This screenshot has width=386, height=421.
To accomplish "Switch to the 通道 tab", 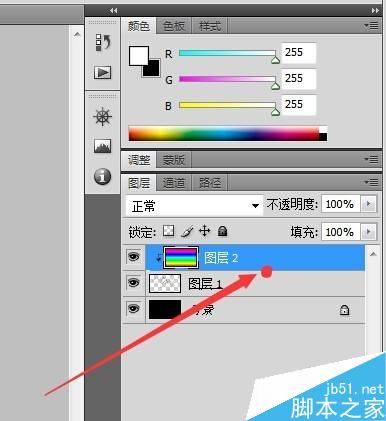I will click(x=174, y=183).
